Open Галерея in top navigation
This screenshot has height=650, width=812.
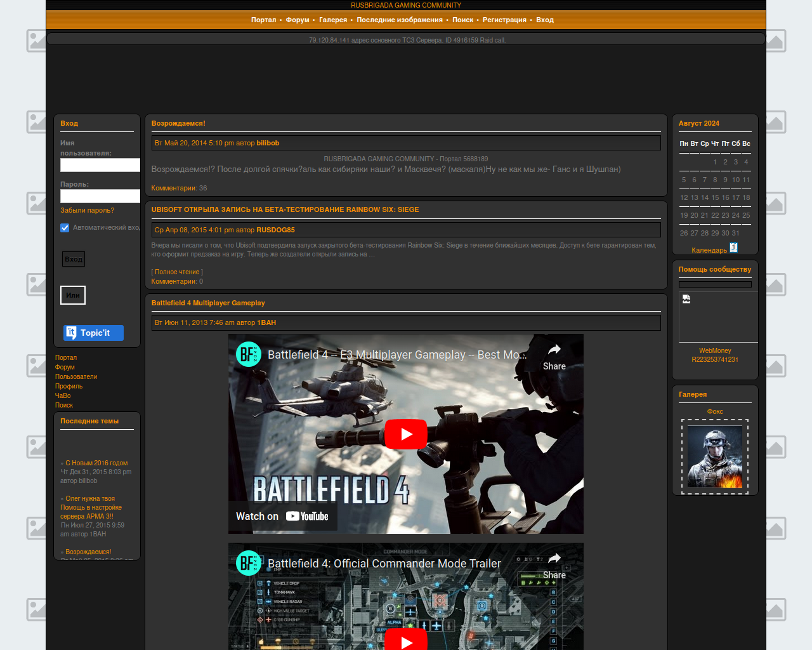click(333, 20)
